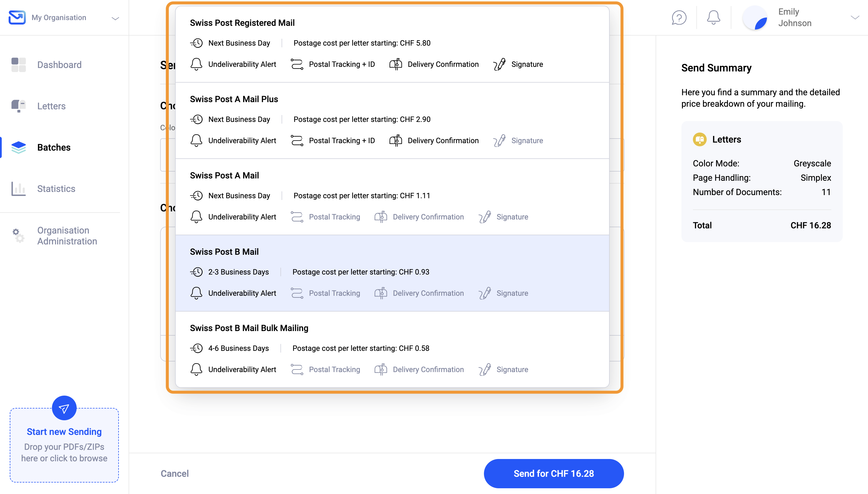Click Postal Tracking + ID icon under A Mail Plus

click(297, 141)
